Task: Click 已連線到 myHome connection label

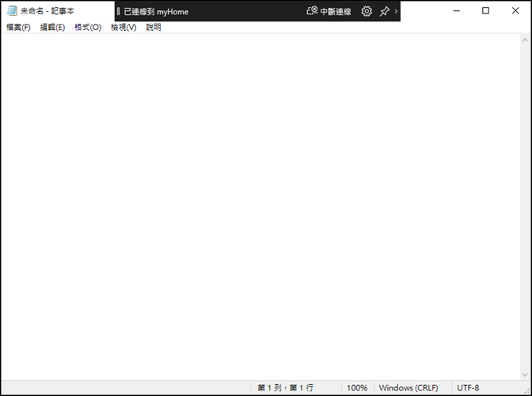Action: coord(156,12)
